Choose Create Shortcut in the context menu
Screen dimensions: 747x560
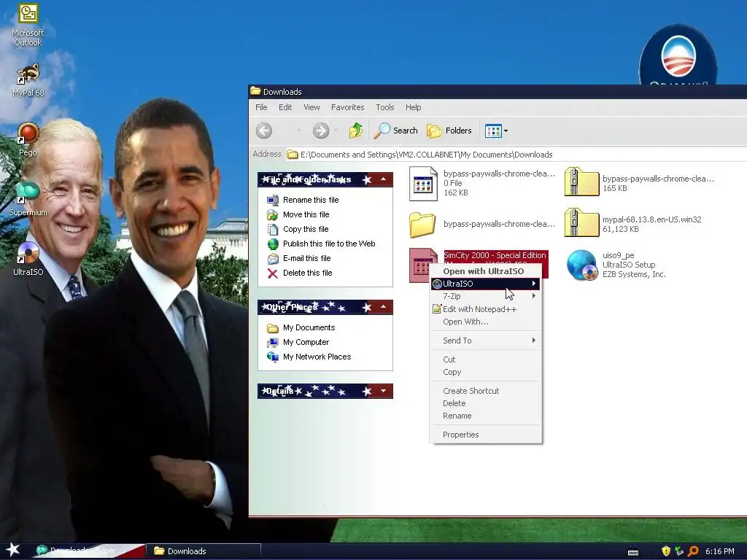(485, 391)
